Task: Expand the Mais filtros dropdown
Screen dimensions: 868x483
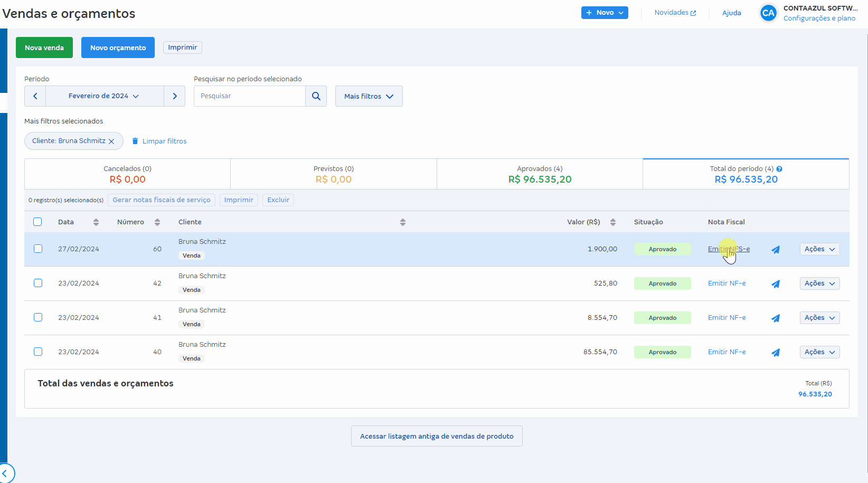Action: pyautogui.click(x=369, y=96)
